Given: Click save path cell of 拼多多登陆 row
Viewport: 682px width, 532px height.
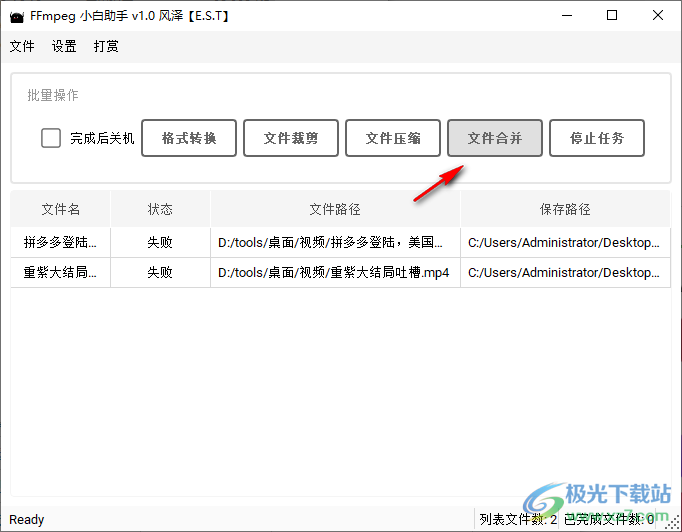Looking at the screenshot, I should coord(565,242).
